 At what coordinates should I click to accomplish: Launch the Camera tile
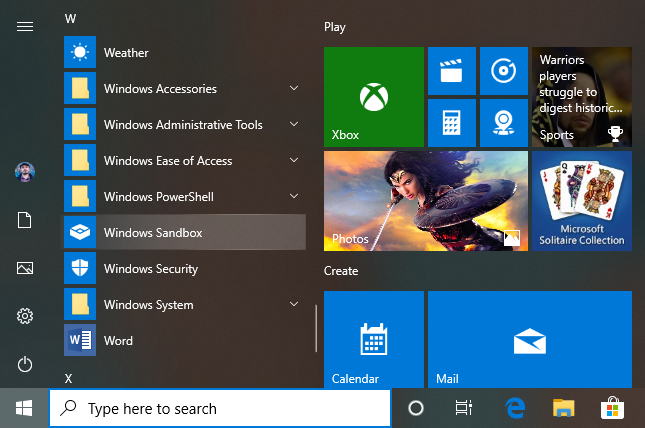(503, 122)
